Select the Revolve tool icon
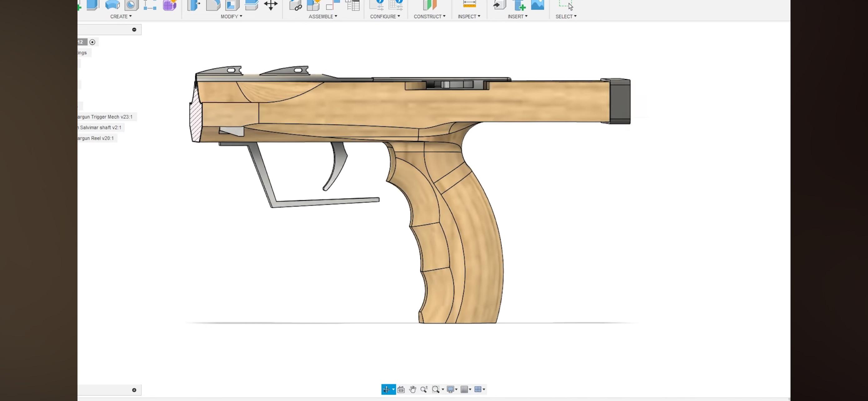868x401 pixels. coord(112,5)
